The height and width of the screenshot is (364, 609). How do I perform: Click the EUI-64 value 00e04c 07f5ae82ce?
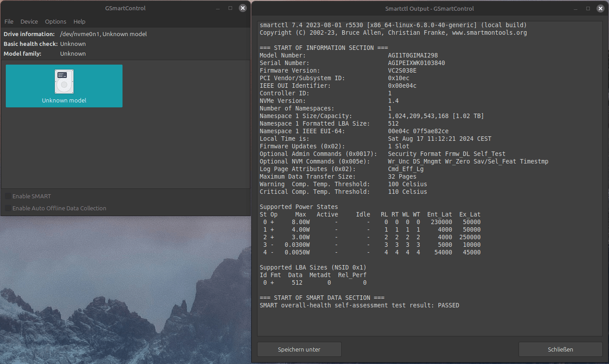click(x=418, y=131)
